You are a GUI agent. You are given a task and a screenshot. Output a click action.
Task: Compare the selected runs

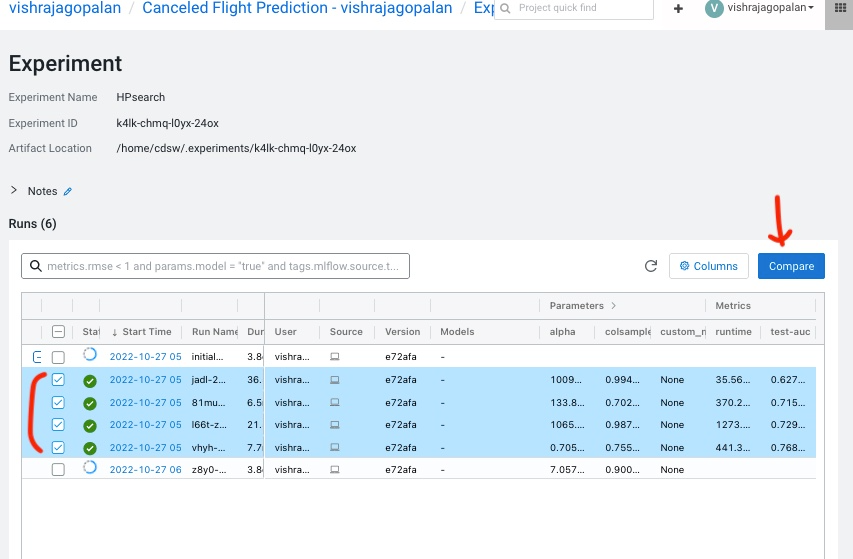(x=791, y=266)
